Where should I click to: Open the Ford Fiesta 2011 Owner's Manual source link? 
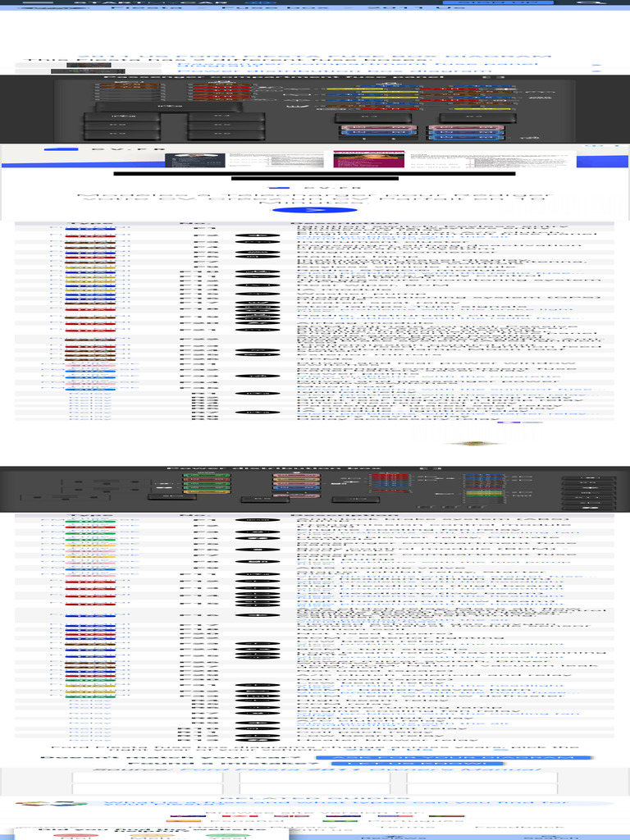coord(360,769)
